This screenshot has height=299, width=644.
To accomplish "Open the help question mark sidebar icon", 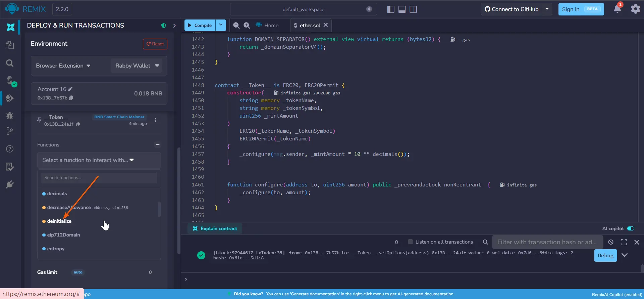I will 10,149.
